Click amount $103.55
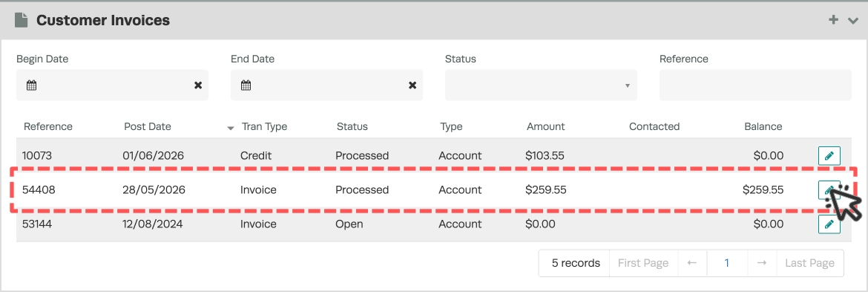 pyautogui.click(x=545, y=156)
